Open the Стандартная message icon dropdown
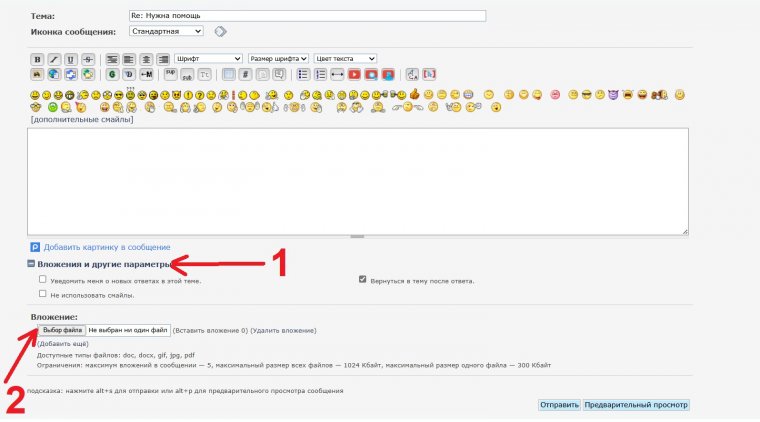Screen dimensions: 760x422 pyautogui.click(x=166, y=31)
